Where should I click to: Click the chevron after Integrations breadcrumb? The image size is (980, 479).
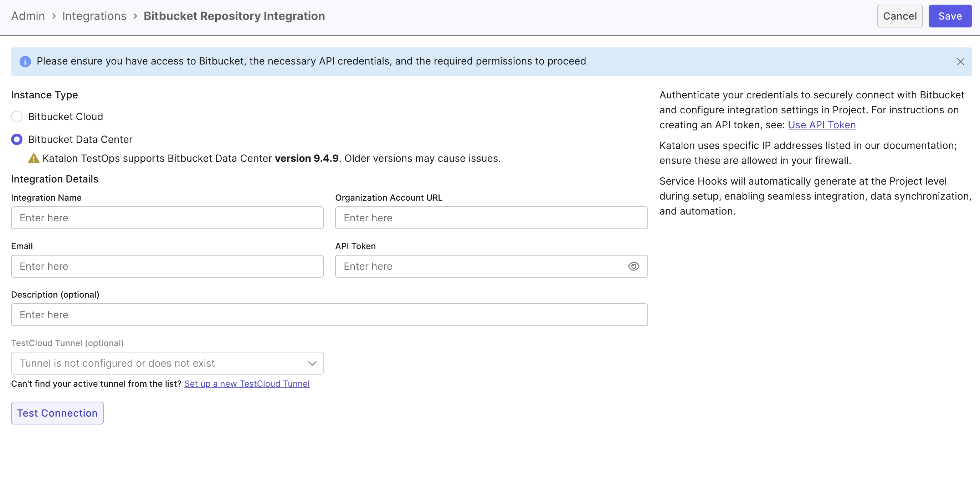click(135, 16)
